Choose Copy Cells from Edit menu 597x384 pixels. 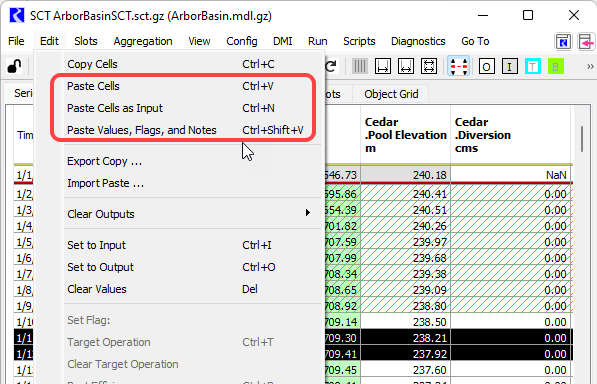point(179,64)
